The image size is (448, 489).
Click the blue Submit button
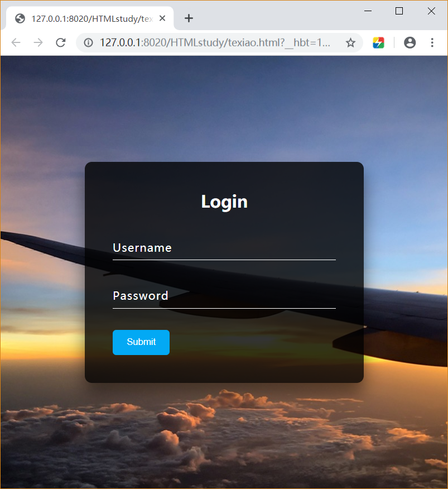coord(141,342)
